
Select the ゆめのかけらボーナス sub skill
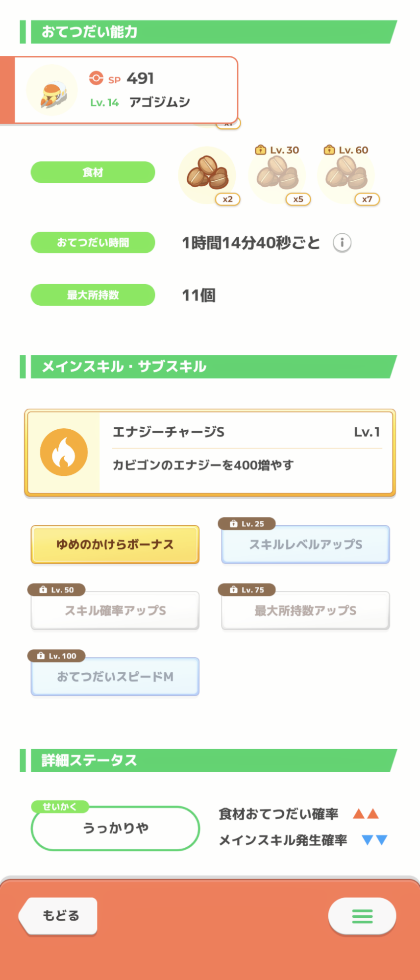point(115,545)
